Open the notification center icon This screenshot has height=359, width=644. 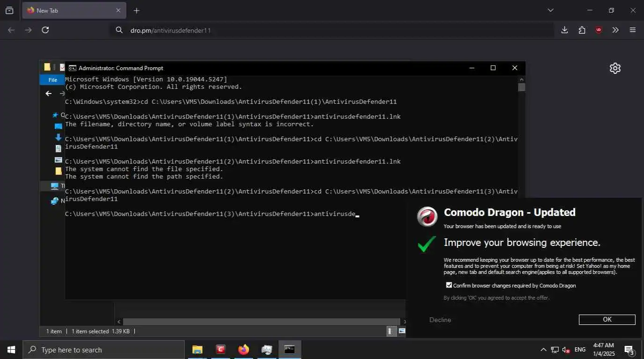point(629,350)
